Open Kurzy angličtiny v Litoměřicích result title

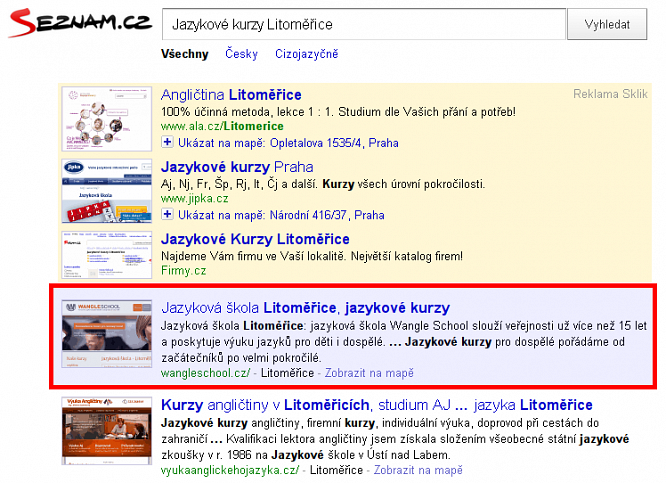[x=377, y=405]
